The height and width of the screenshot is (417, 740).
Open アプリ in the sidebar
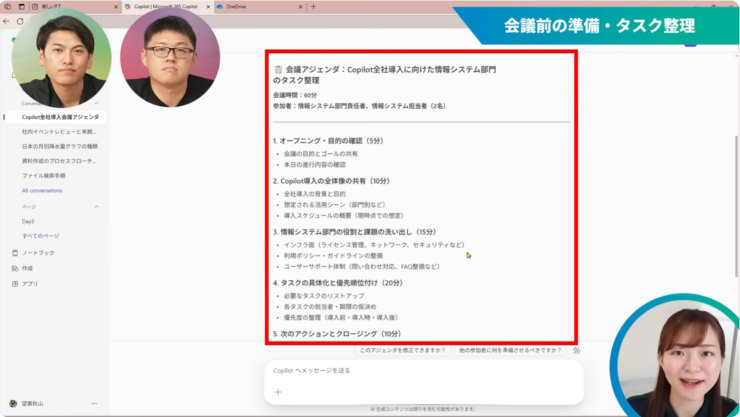coord(30,284)
